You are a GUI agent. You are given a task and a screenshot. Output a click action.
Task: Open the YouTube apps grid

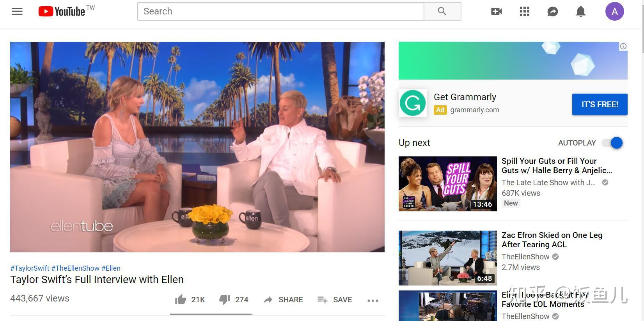point(525,11)
